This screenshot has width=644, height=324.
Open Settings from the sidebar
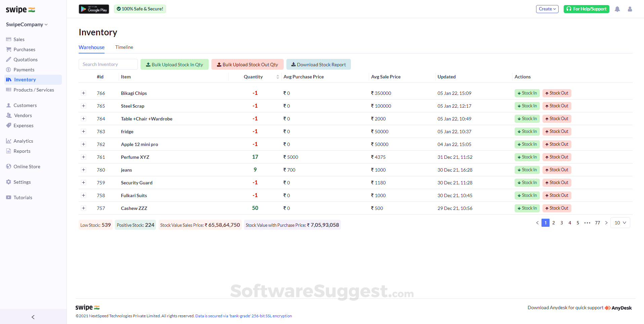22,182
